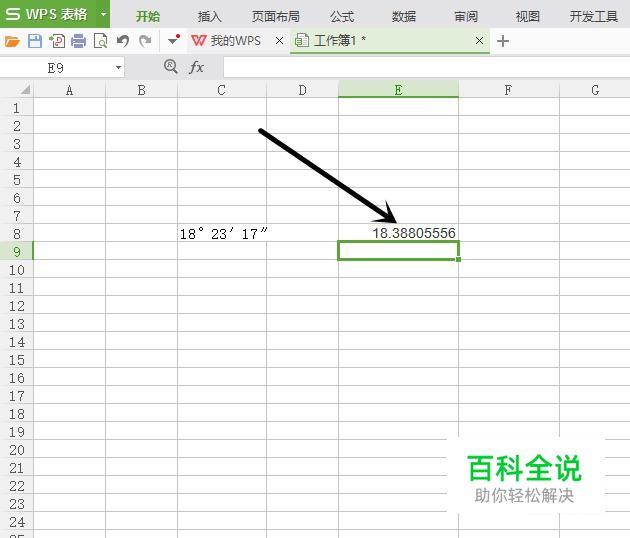
Task: Switch to the 开始 ribbon tab
Action: pyautogui.click(x=147, y=16)
